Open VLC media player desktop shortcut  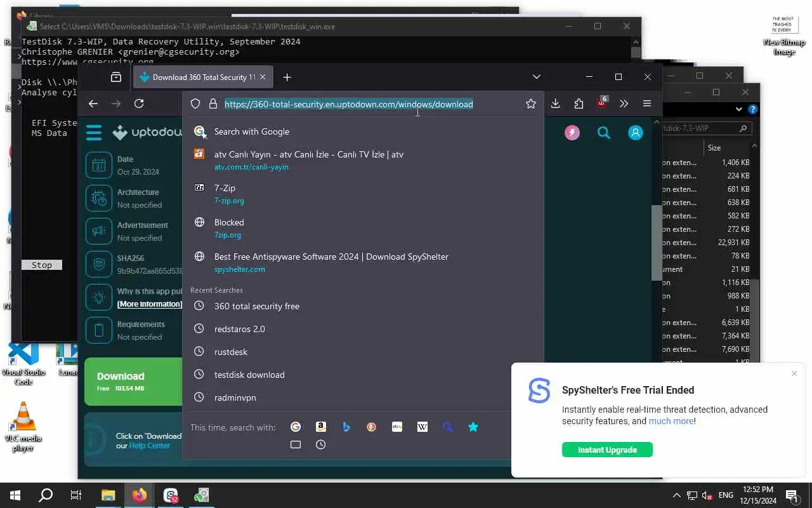coord(23,427)
